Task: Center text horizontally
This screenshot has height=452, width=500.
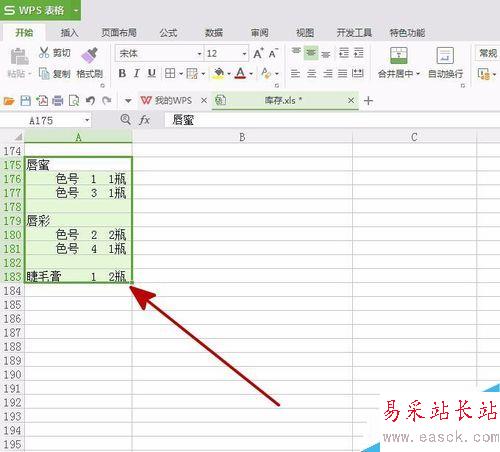Action: 311,73
